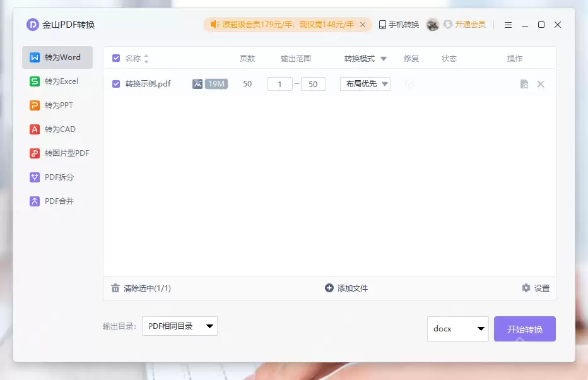Click 开通会员 to open membership page

tap(469, 24)
